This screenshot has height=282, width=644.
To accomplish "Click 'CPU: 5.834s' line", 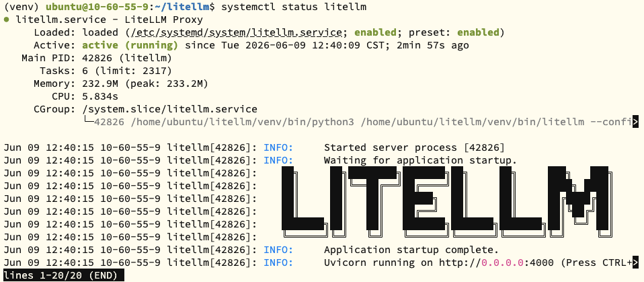I will [x=85, y=96].
